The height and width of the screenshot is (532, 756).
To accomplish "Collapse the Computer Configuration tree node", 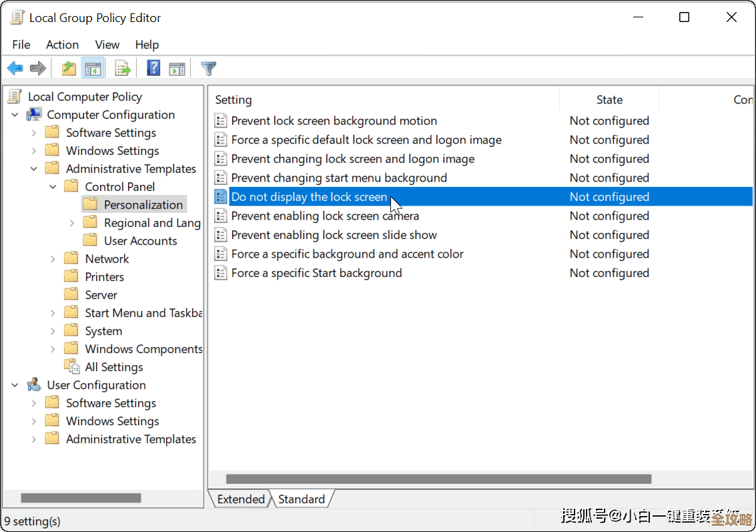I will coord(15,114).
